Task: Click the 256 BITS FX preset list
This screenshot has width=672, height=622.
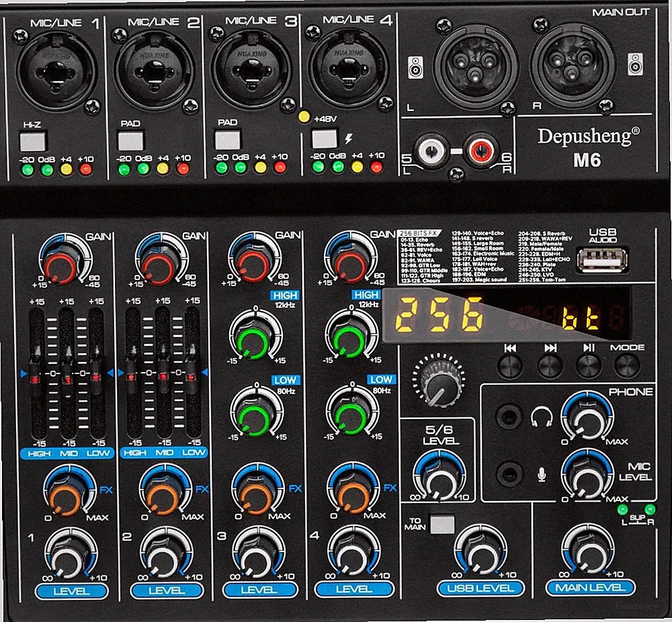Action: (x=485, y=256)
